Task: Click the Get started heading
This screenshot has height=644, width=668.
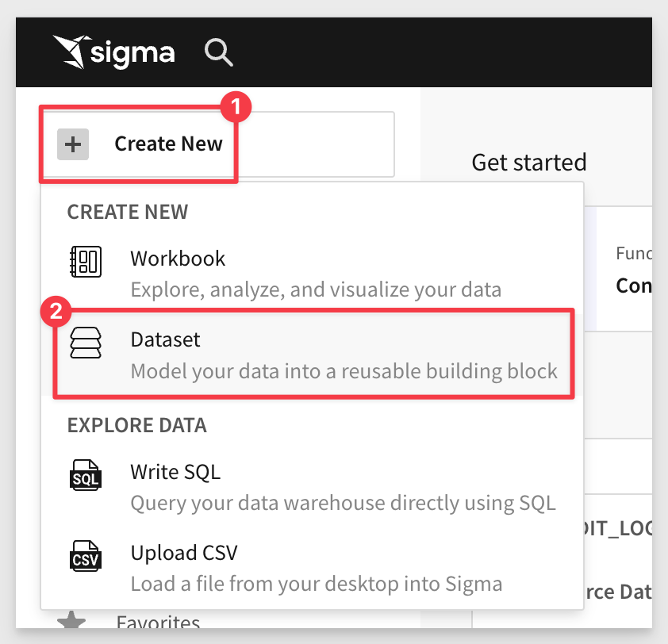Action: 528,163
